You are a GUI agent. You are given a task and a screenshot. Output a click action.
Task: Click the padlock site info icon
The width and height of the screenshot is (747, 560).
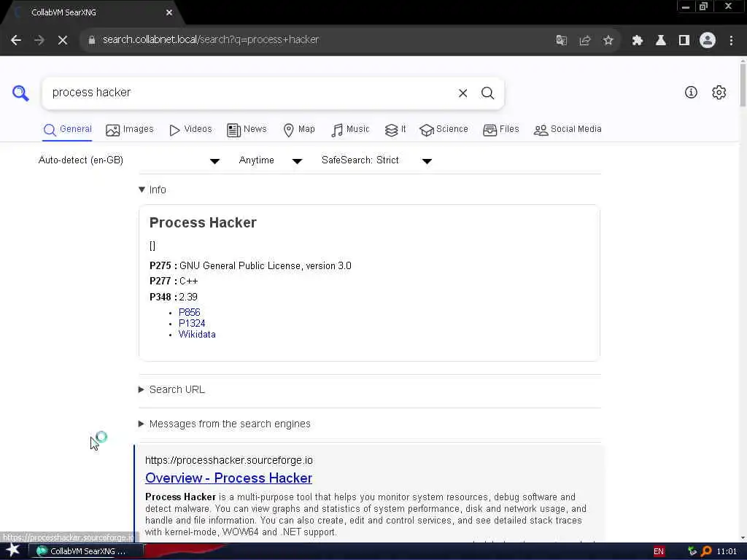(x=91, y=40)
